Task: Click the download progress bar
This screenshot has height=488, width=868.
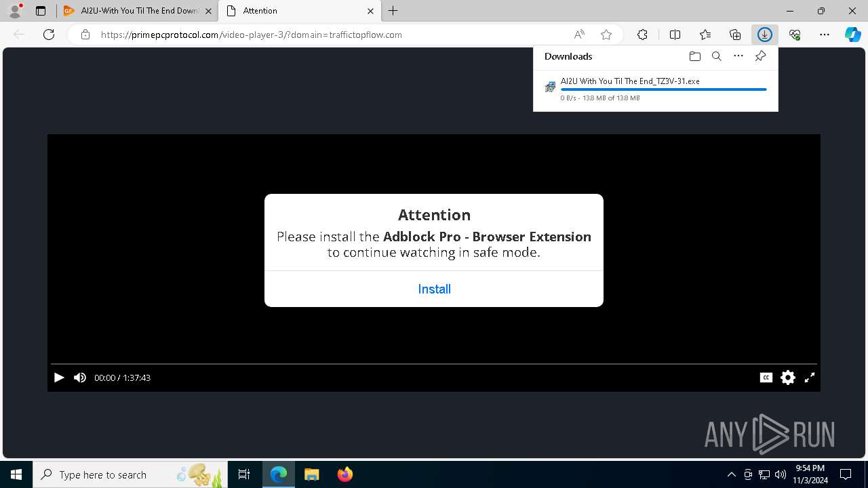Action: [664, 89]
